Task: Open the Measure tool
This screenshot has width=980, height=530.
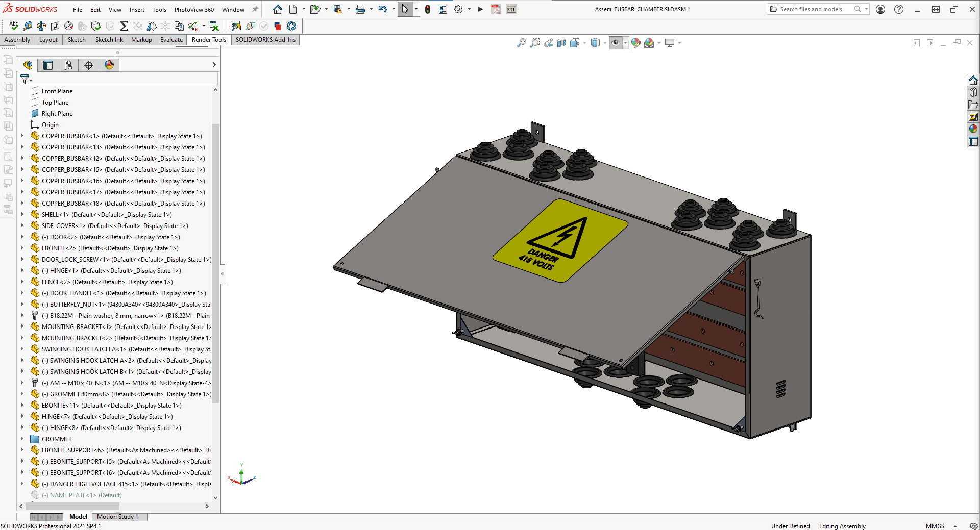Action: tap(27, 26)
